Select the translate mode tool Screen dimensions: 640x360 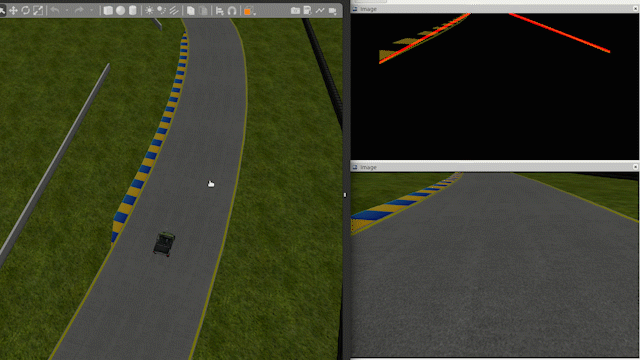pos(13,11)
